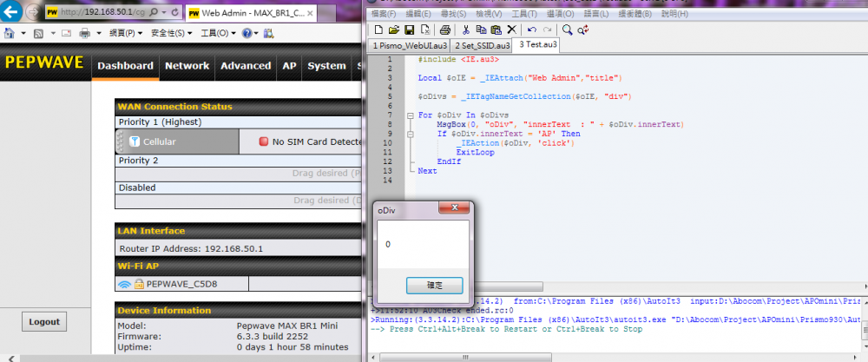
Task: Close the Web Admin browser tab
Action: (x=310, y=12)
